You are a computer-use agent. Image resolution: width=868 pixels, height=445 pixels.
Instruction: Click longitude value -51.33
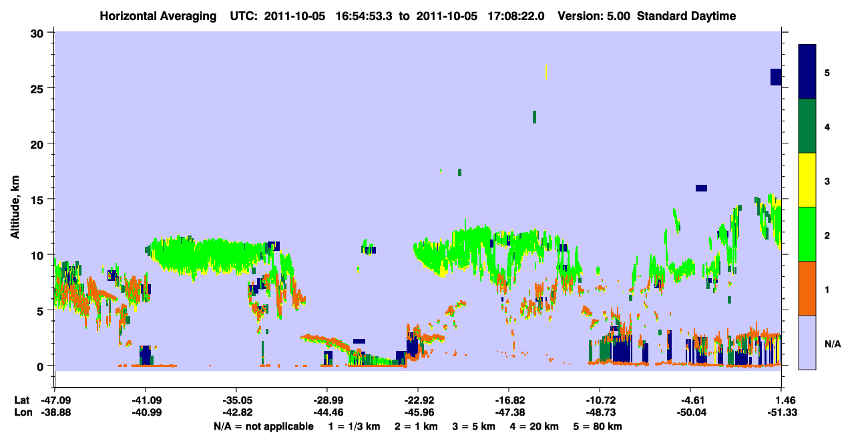(x=781, y=412)
